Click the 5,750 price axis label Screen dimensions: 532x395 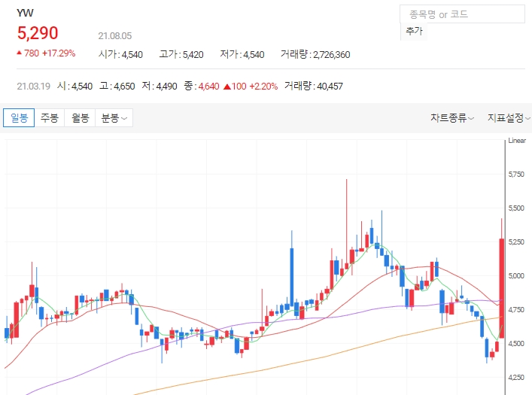[x=516, y=175]
